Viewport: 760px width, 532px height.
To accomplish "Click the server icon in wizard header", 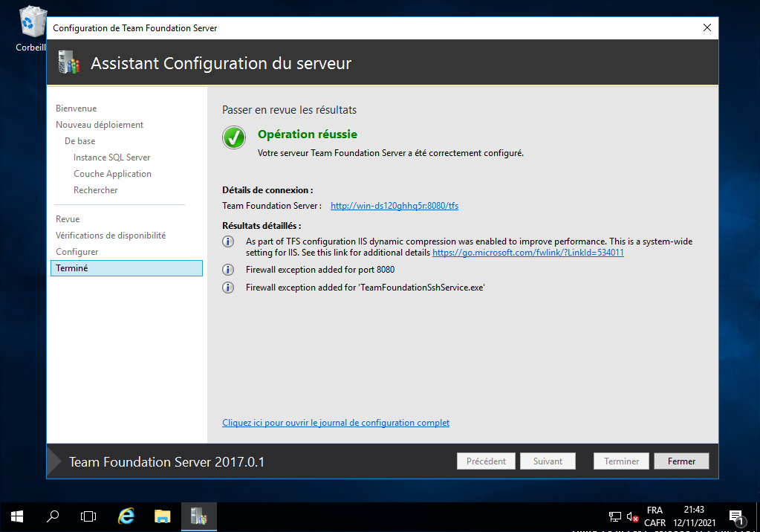I will click(68, 63).
